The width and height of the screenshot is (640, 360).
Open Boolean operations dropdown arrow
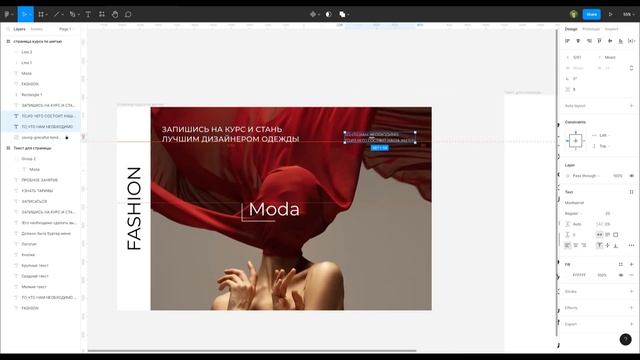click(x=348, y=15)
